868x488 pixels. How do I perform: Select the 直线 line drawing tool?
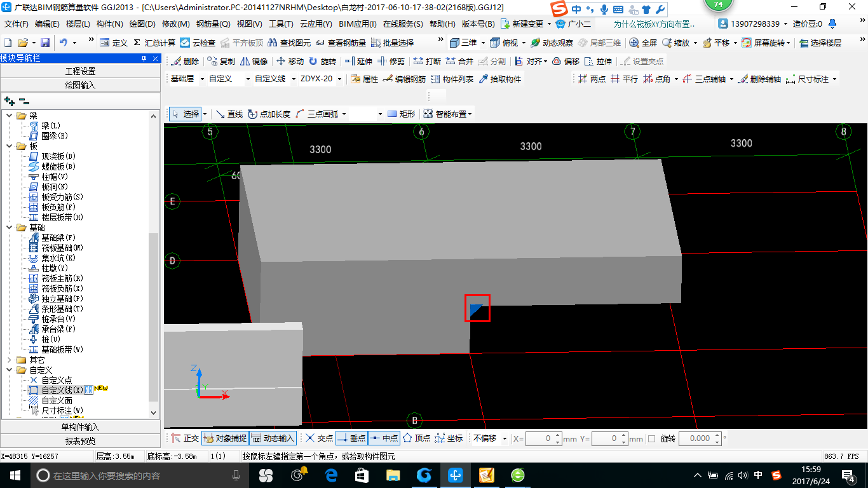click(x=229, y=114)
